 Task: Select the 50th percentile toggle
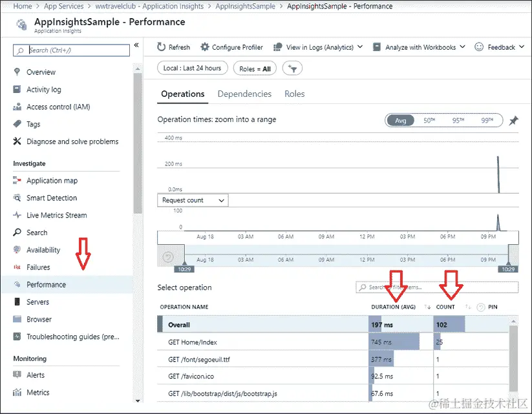(429, 120)
